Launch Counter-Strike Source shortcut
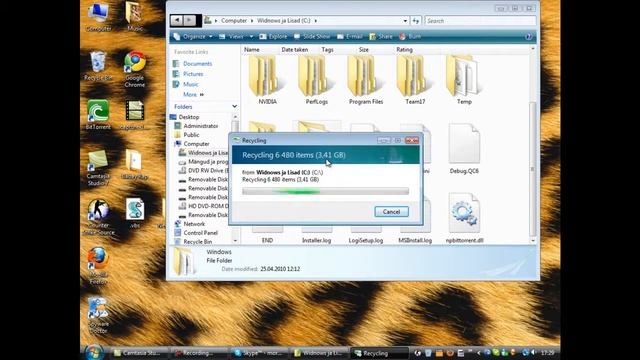The width and height of the screenshot is (640, 360). click(98, 217)
